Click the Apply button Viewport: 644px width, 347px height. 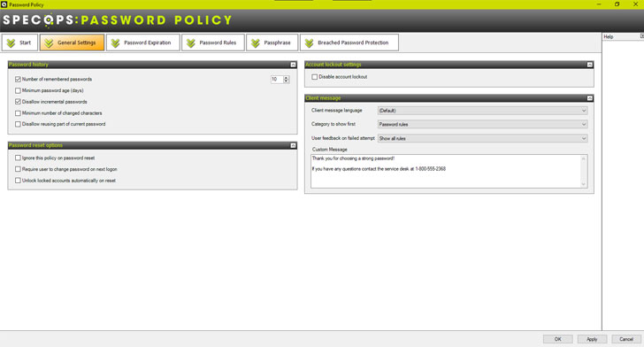pyautogui.click(x=592, y=339)
